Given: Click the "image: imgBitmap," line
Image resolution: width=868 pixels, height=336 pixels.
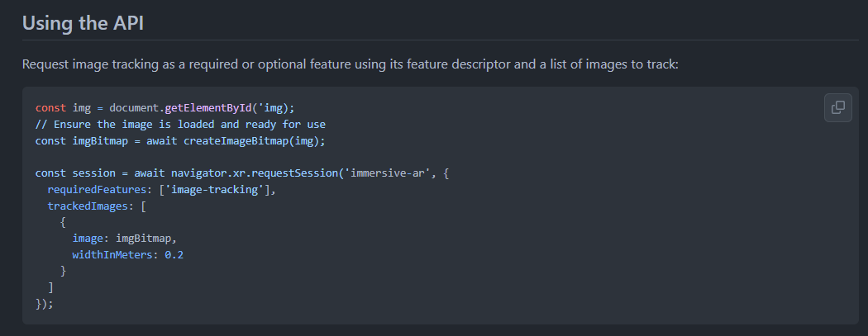Looking at the screenshot, I should click(125, 239).
